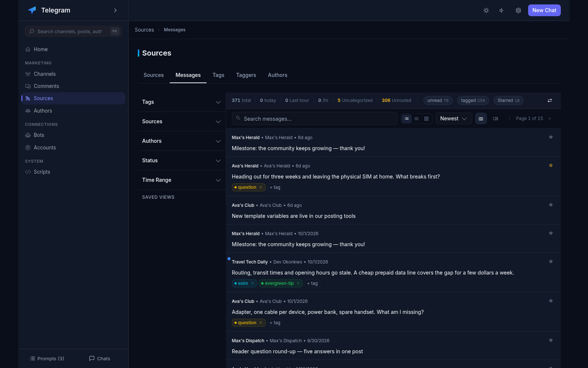The image size is (588, 368).
Task: Switch to compact list view icon
Action: click(416, 118)
